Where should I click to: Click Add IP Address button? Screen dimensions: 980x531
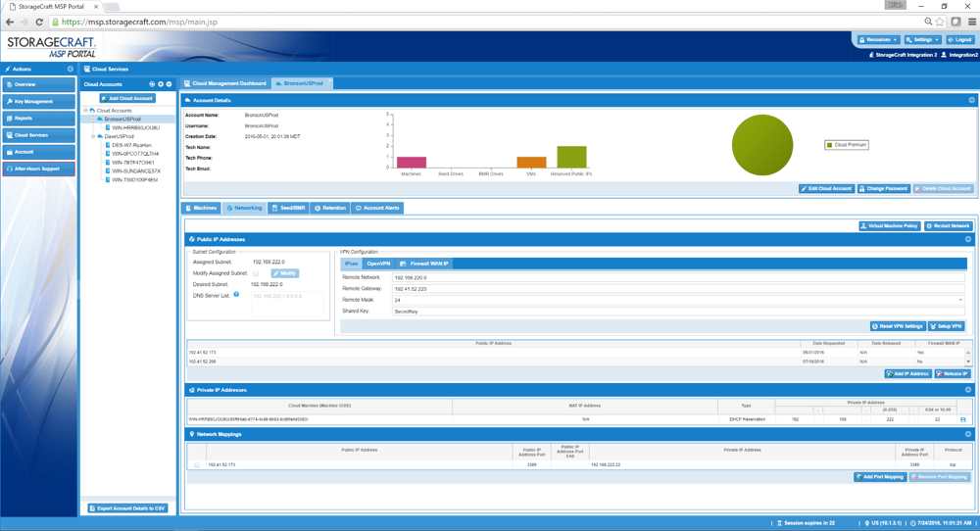click(x=907, y=373)
